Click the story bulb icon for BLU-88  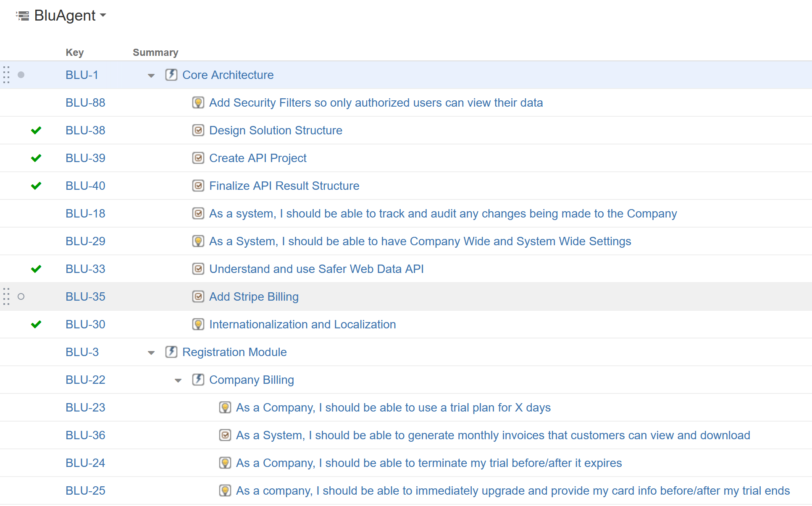click(198, 102)
